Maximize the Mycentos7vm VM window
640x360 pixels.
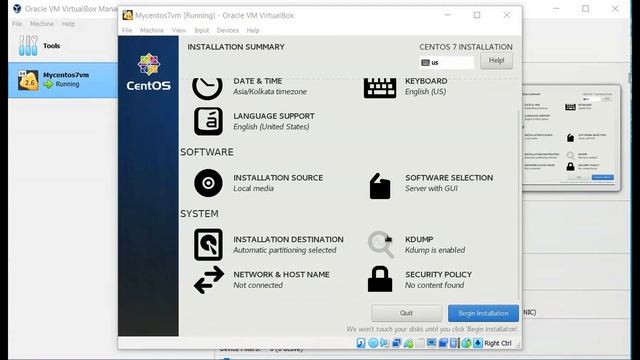pyautogui.click(x=477, y=15)
